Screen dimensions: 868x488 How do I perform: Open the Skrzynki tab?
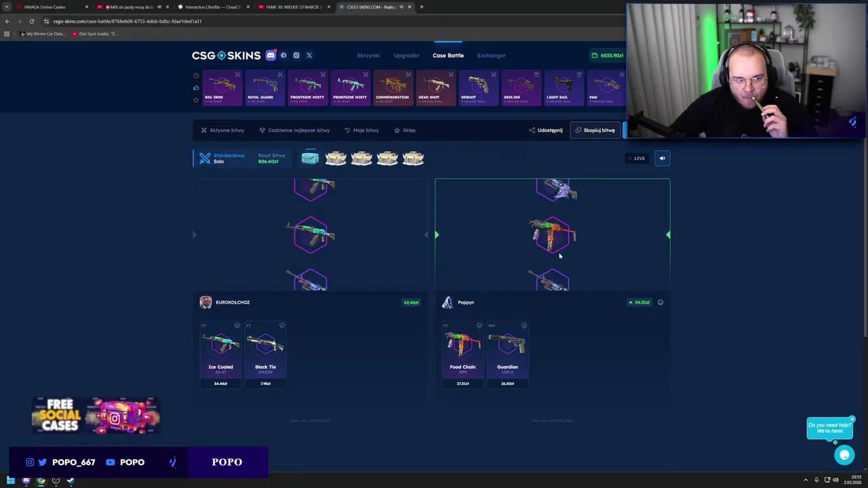[368, 56]
